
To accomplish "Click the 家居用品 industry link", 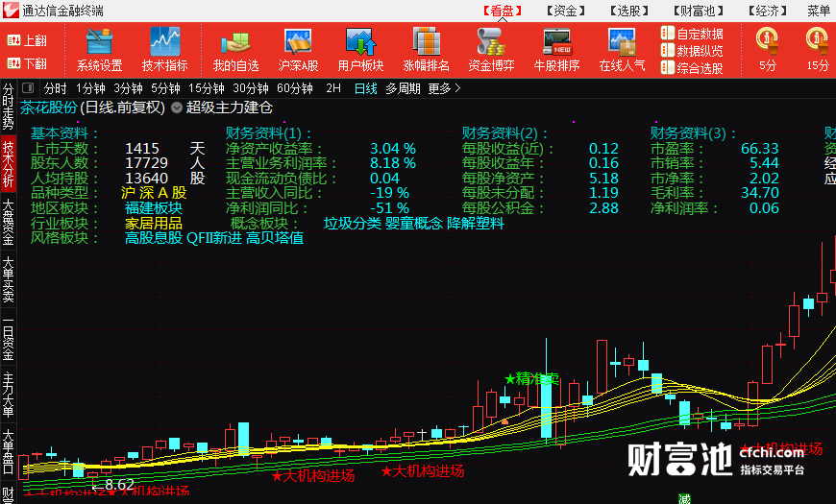I will pyautogui.click(x=154, y=223).
